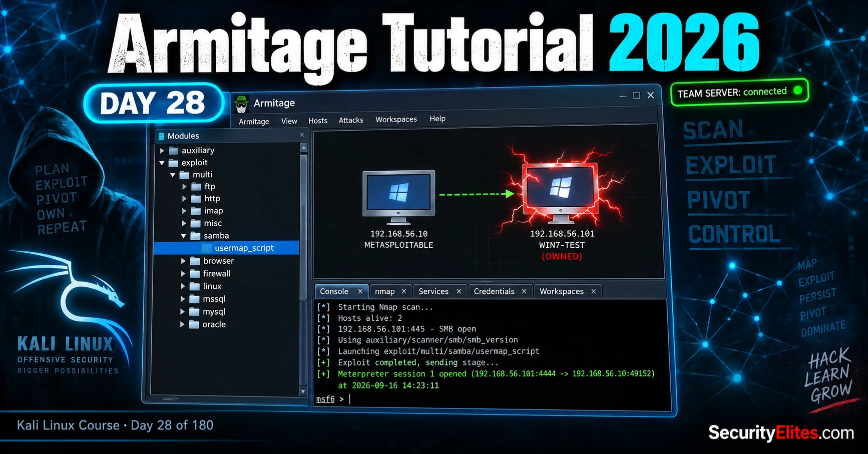
Task: Open the Attacks menu
Action: (x=351, y=120)
